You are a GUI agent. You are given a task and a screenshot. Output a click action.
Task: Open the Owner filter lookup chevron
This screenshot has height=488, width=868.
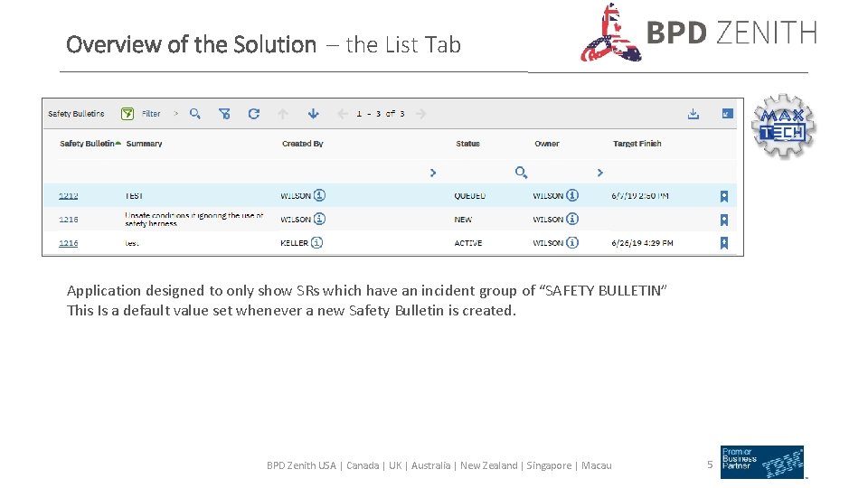click(x=600, y=173)
